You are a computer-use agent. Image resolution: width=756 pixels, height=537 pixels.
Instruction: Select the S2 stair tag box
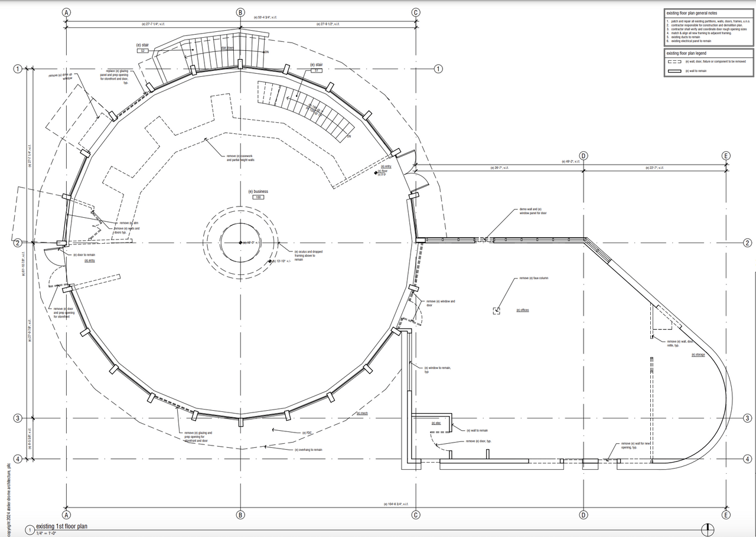[x=142, y=51]
